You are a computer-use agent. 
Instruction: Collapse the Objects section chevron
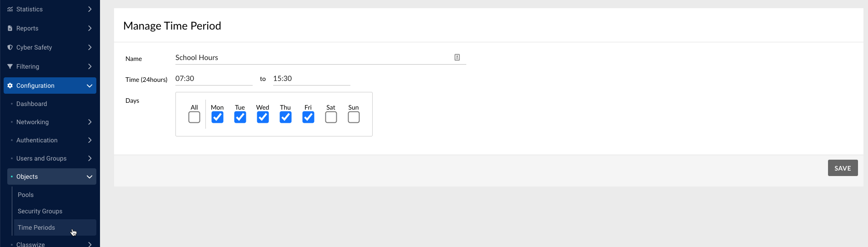[x=90, y=176]
